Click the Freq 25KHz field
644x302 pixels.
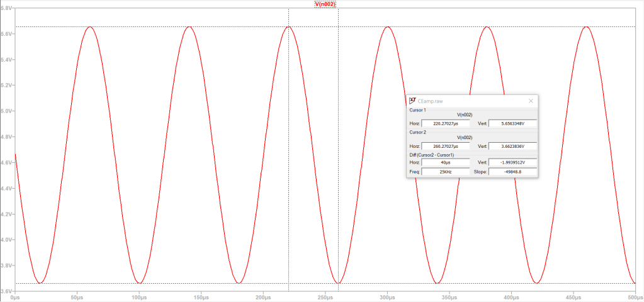click(445, 171)
